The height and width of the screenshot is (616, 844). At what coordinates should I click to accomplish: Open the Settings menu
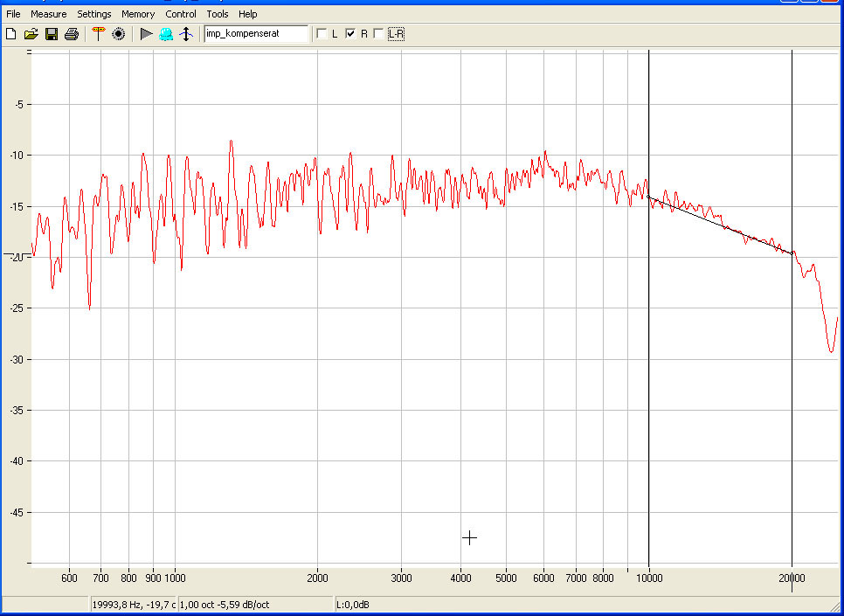pyautogui.click(x=94, y=14)
